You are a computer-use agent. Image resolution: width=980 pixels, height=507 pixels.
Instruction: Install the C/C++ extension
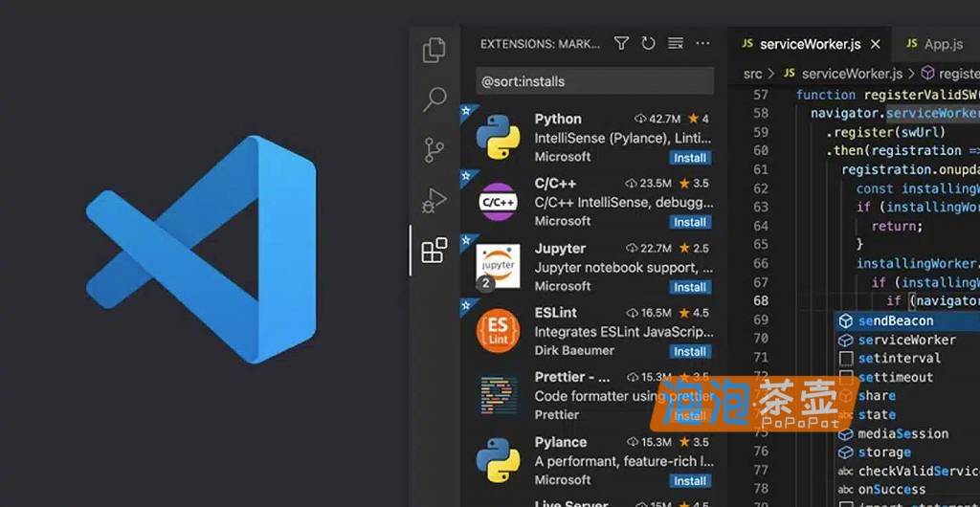[x=690, y=222]
